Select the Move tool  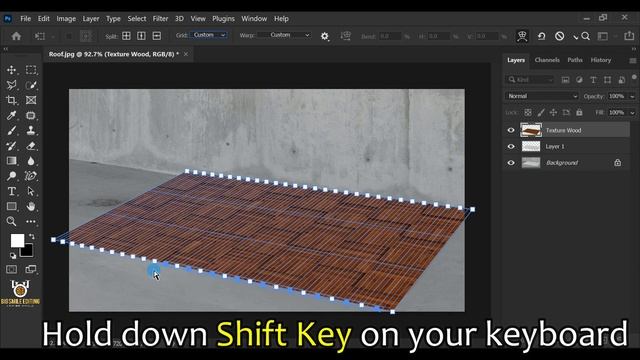11,70
